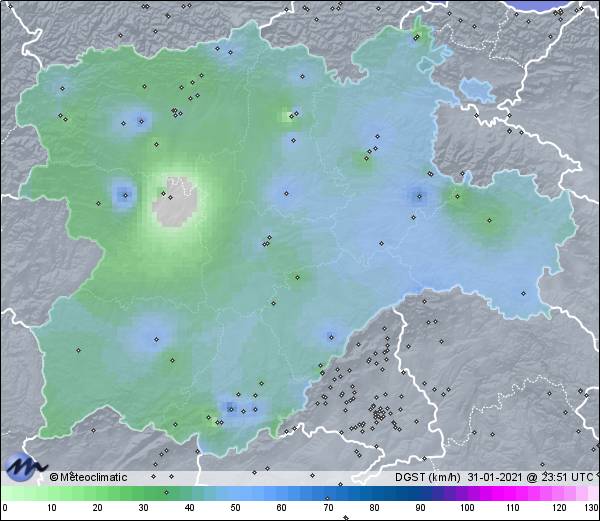Click the 80 value on the scale
The height and width of the screenshot is (521, 600).
(x=374, y=508)
